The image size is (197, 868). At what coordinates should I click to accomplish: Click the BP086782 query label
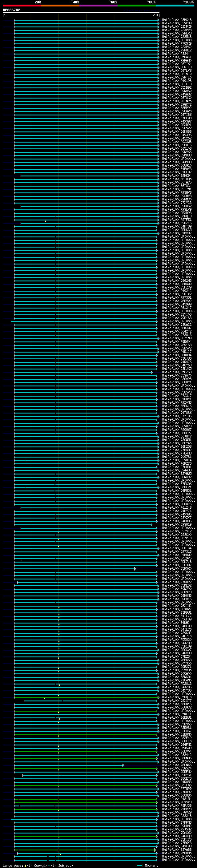pos(11,10)
